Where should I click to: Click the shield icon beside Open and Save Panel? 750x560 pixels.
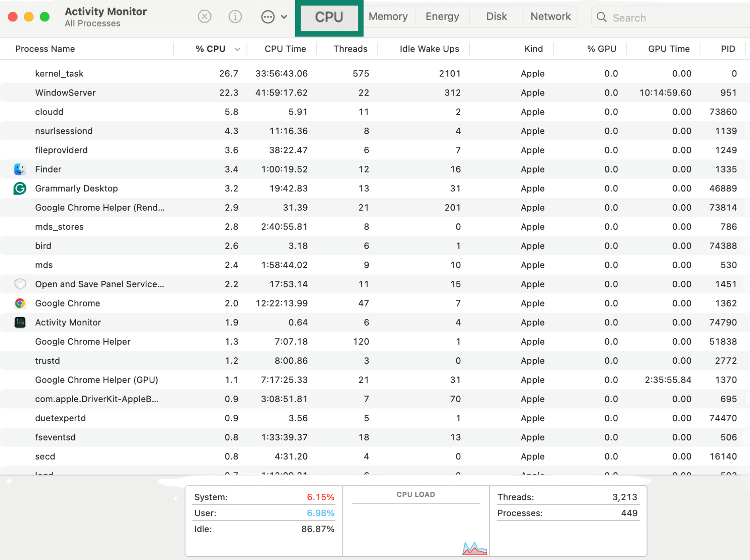pyautogui.click(x=20, y=284)
